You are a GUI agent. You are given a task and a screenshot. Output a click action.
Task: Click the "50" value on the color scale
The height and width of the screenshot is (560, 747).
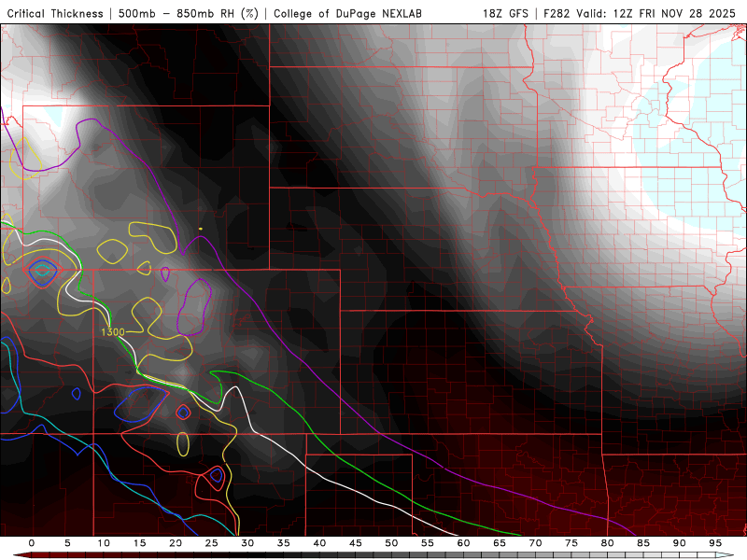pyautogui.click(x=391, y=543)
